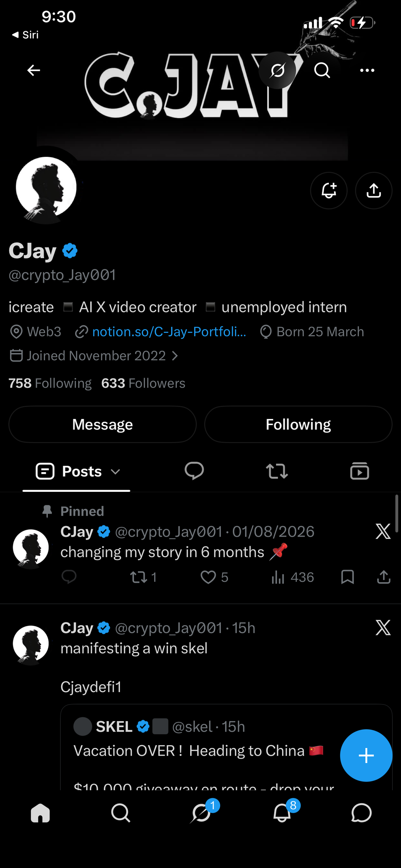
Task: Open Grok icon in profile header
Action: point(277,70)
